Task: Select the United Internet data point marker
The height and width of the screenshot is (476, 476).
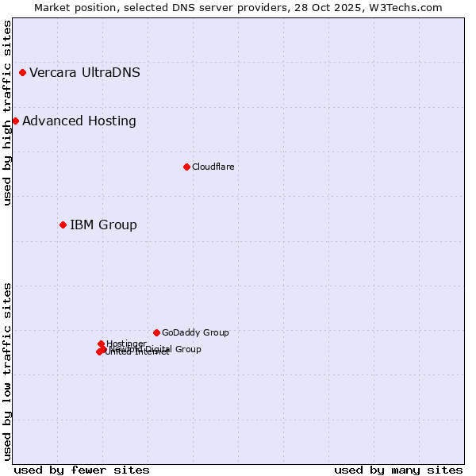Action: 98,352
